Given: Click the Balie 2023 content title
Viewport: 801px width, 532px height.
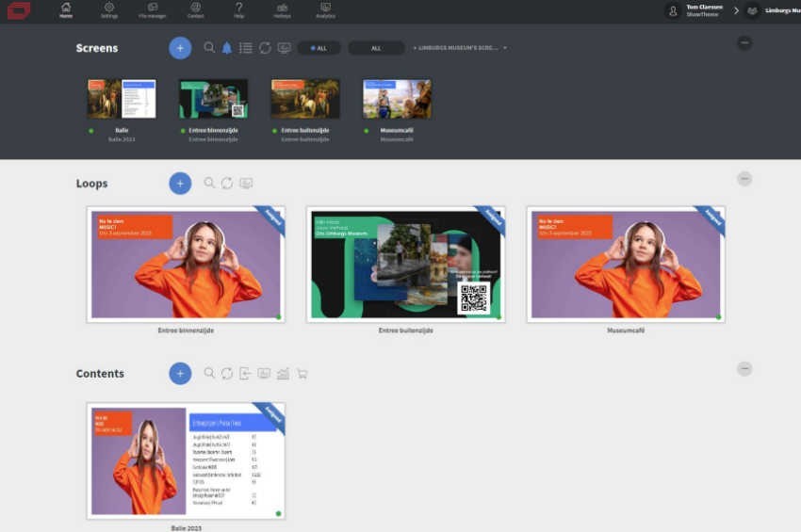Looking at the screenshot, I should pos(186,528).
